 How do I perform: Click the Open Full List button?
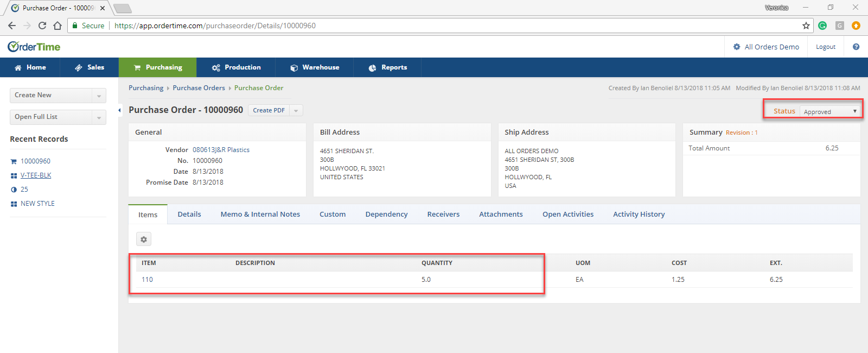pos(51,117)
